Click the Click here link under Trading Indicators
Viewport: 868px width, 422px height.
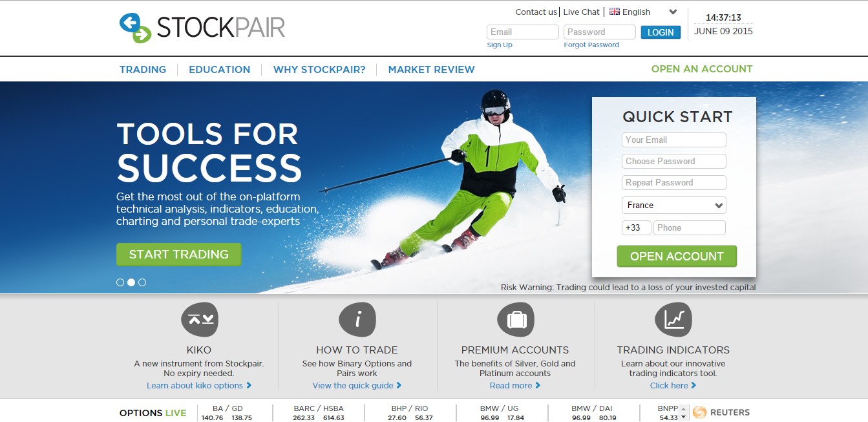(x=673, y=386)
